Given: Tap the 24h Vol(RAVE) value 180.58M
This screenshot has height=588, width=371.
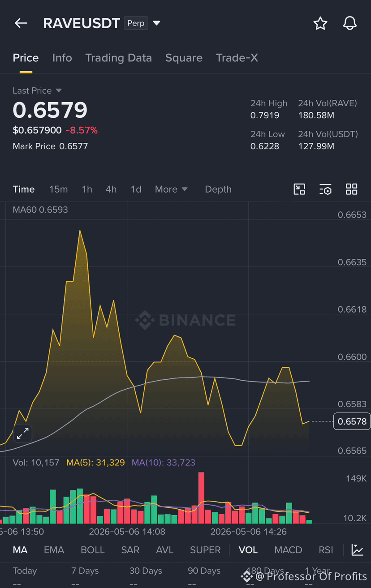Looking at the screenshot, I should click(x=316, y=116).
